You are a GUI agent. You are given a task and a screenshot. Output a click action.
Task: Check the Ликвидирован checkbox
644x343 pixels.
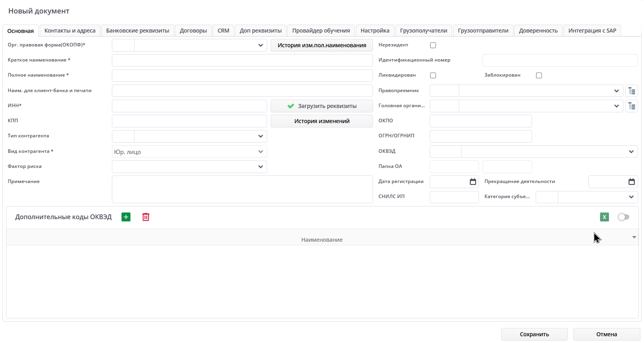click(x=433, y=75)
